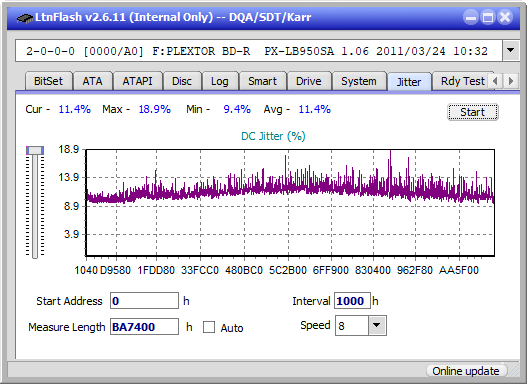Image resolution: width=527 pixels, height=384 pixels.
Task: Open the Rdy Test tab
Action: pyautogui.click(x=462, y=81)
